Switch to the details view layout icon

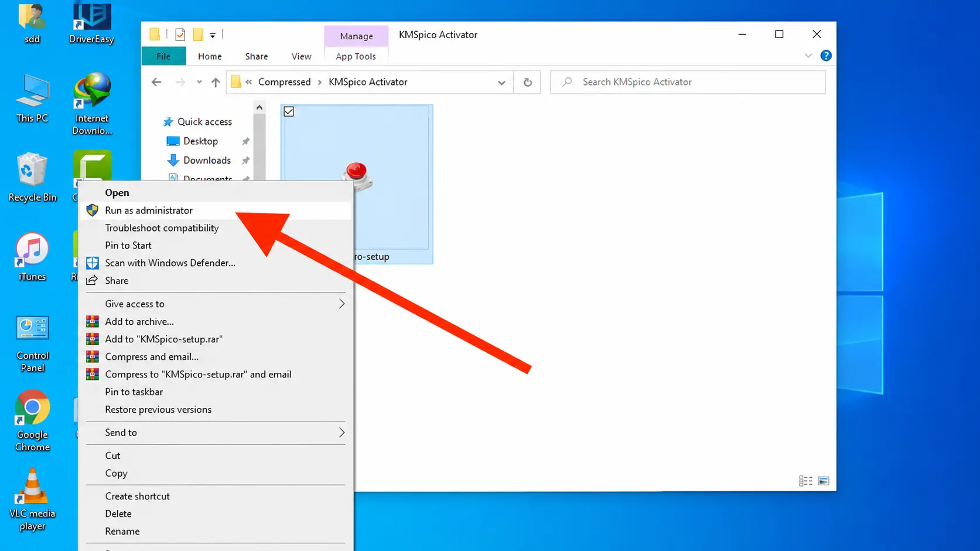(805, 481)
